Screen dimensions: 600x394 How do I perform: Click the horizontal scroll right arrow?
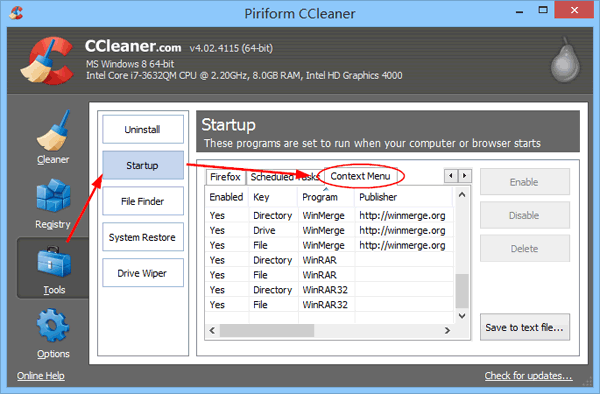pos(447,330)
